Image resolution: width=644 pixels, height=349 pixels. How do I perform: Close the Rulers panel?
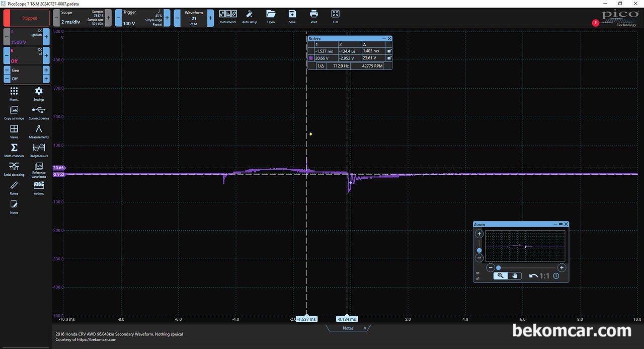tap(389, 39)
